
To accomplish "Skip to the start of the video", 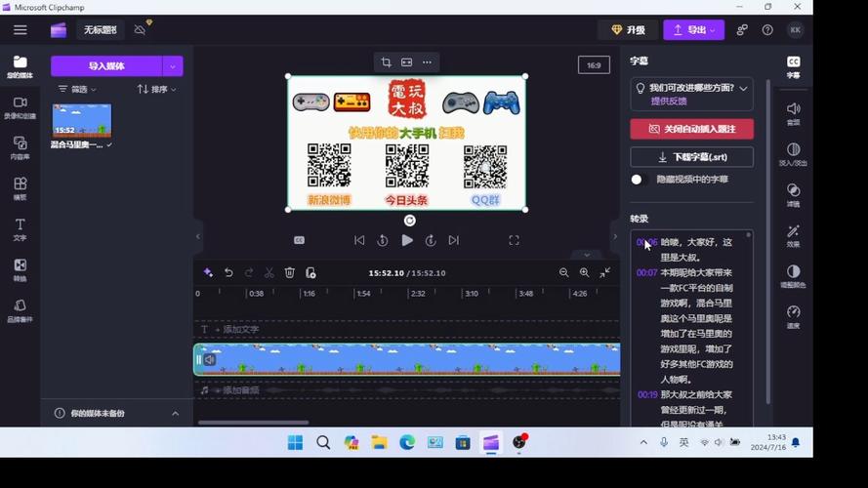I will [359, 240].
